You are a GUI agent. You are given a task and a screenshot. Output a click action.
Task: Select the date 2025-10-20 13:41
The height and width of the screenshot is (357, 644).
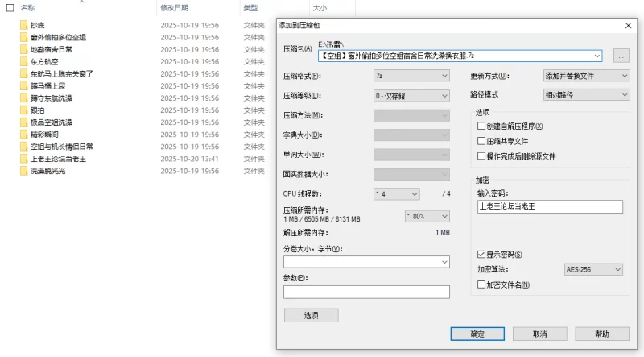190,159
